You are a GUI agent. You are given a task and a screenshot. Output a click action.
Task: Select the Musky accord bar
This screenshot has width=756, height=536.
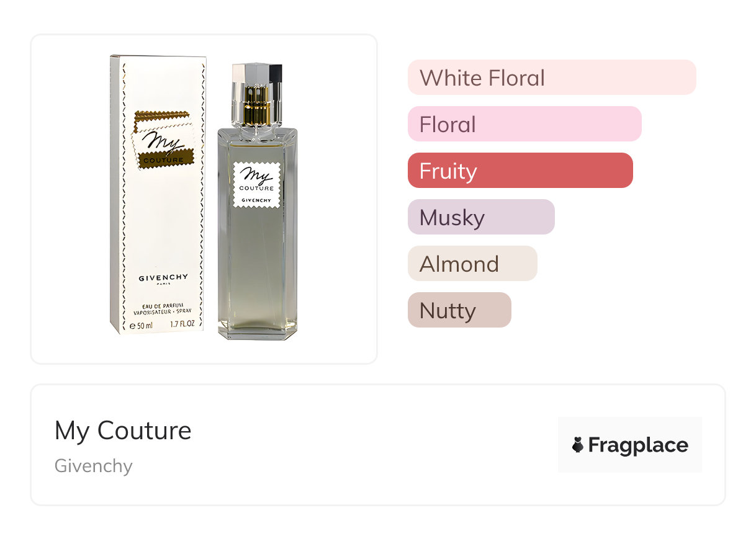[x=481, y=217]
